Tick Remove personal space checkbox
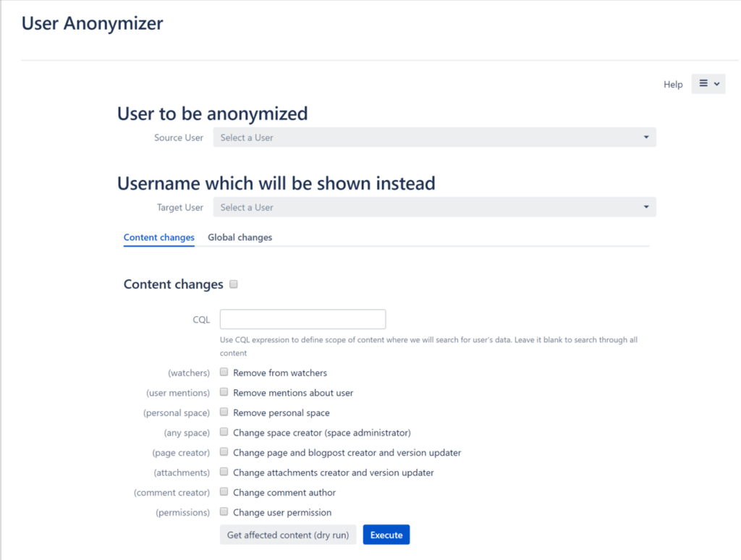Viewport: 741px width, 560px height. click(x=224, y=412)
